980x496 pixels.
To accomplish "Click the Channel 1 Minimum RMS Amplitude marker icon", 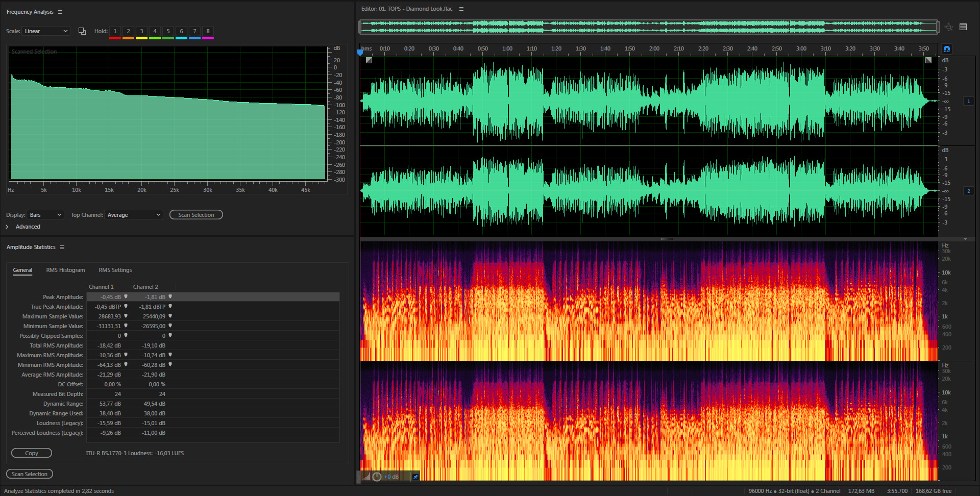I will 126,364.
